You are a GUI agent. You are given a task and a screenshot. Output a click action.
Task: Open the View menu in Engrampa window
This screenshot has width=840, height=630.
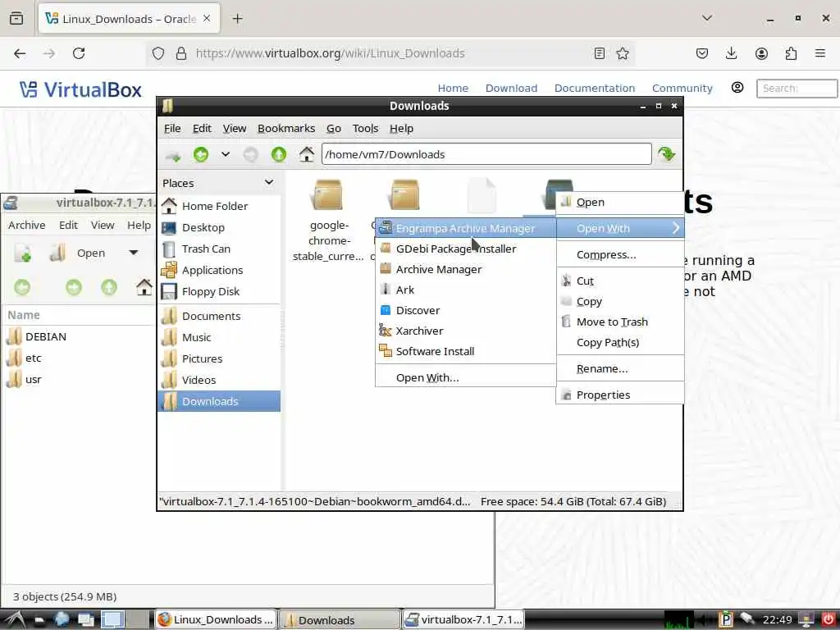[103, 225]
